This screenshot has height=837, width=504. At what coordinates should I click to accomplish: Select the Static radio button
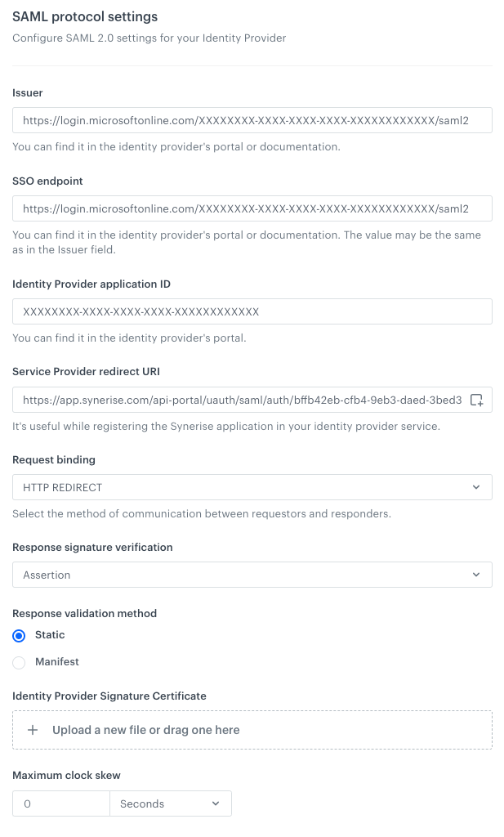tap(18, 635)
